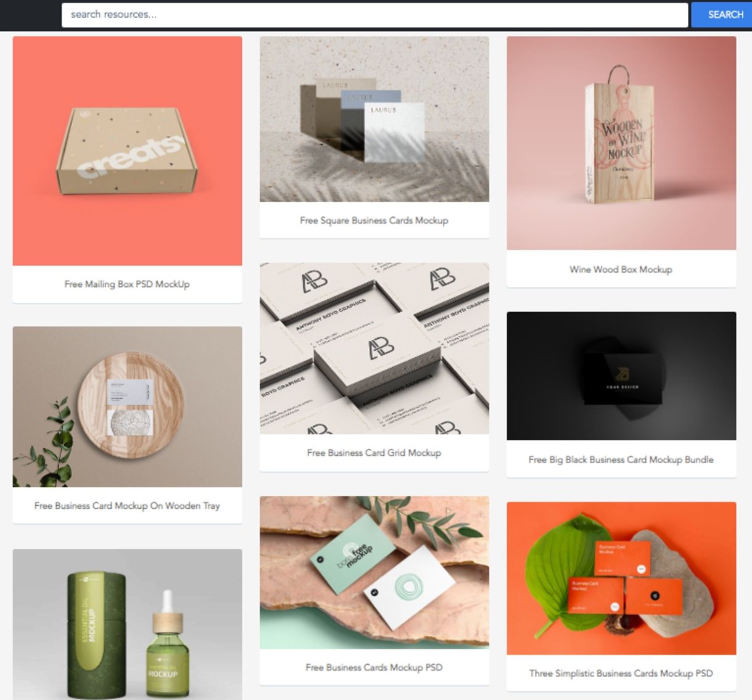Open the Free Mailing Box PSD MockUp link
This screenshot has height=700, width=752.
pyautogui.click(x=127, y=284)
